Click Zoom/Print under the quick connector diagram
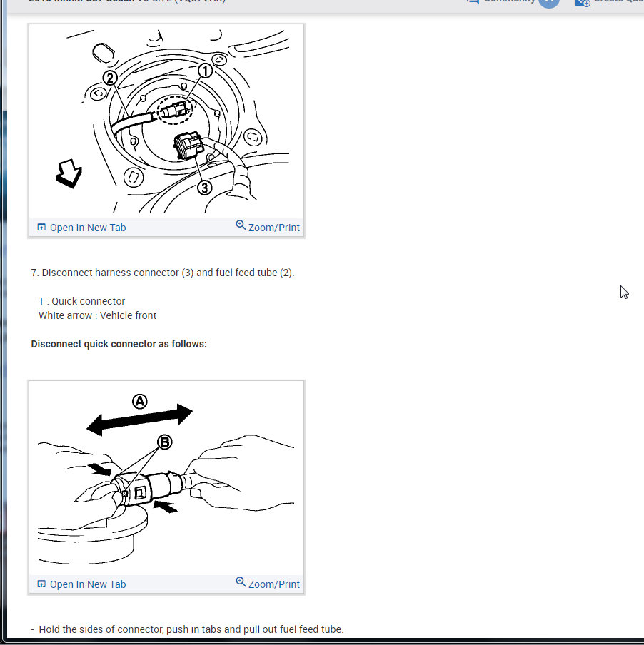 click(268, 584)
